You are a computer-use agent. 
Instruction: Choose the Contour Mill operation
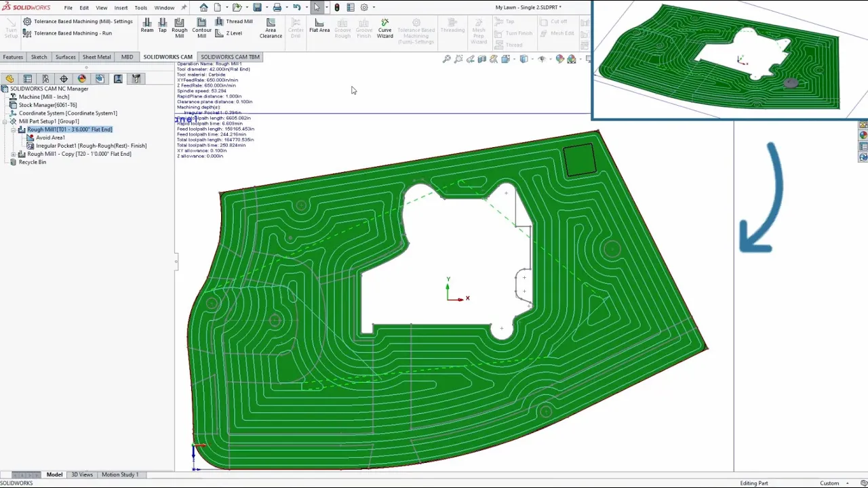(201, 28)
